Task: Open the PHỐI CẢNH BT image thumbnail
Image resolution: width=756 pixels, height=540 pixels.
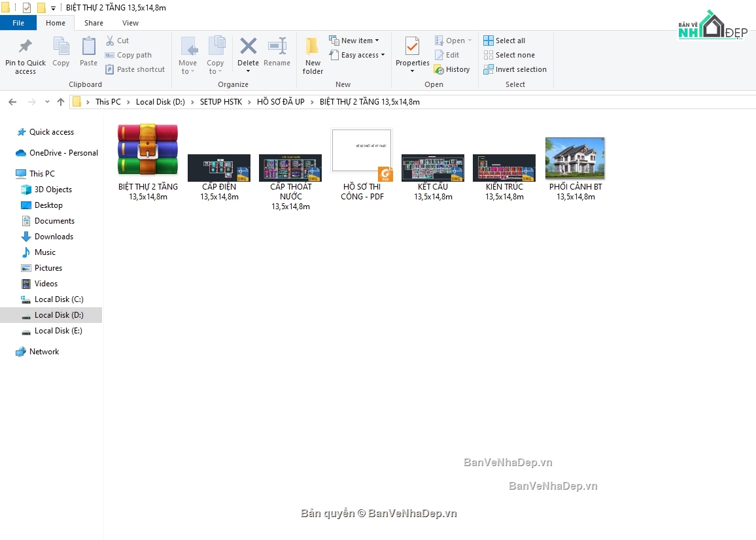Action: coord(575,157)
